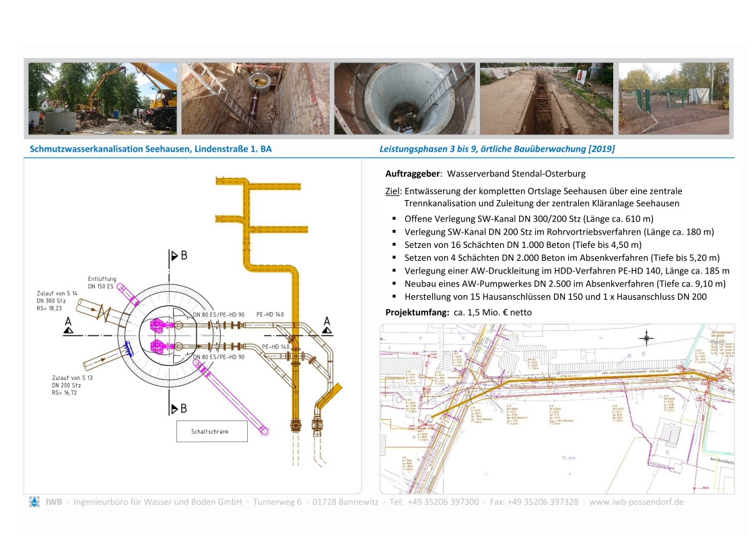
Task: Click the www.iwb-possendorf.de website link
Action: coord(636,502)
